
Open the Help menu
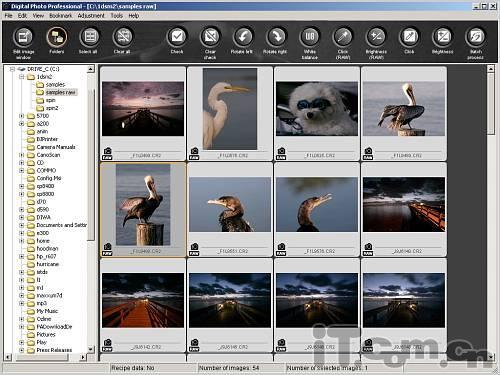[x=134, y=16]
